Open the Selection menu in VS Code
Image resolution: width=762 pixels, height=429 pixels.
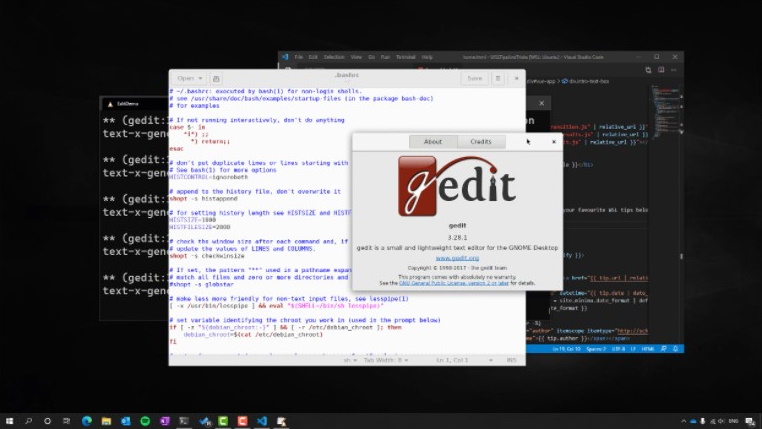tap(334, 58)
